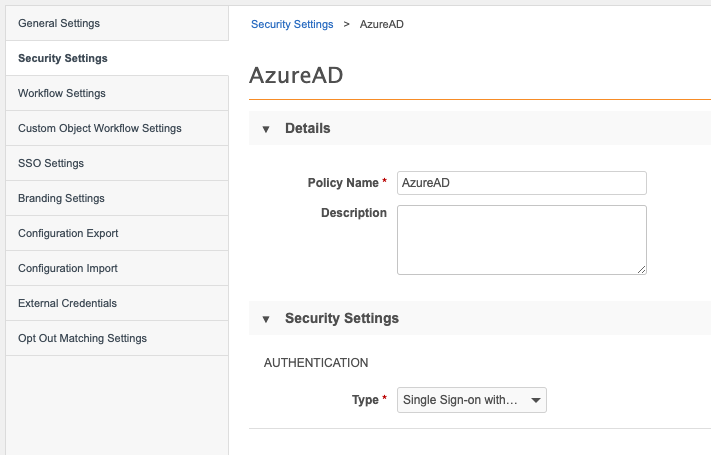Open Custom Object Workflow Settings
This screenshot has height=455, width=711.
(x=100, y=128)
